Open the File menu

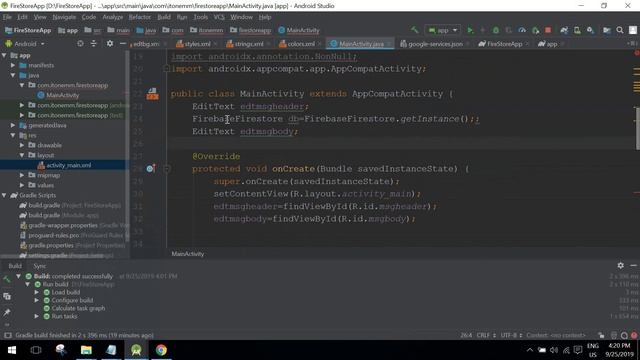(x=7, y=17)
